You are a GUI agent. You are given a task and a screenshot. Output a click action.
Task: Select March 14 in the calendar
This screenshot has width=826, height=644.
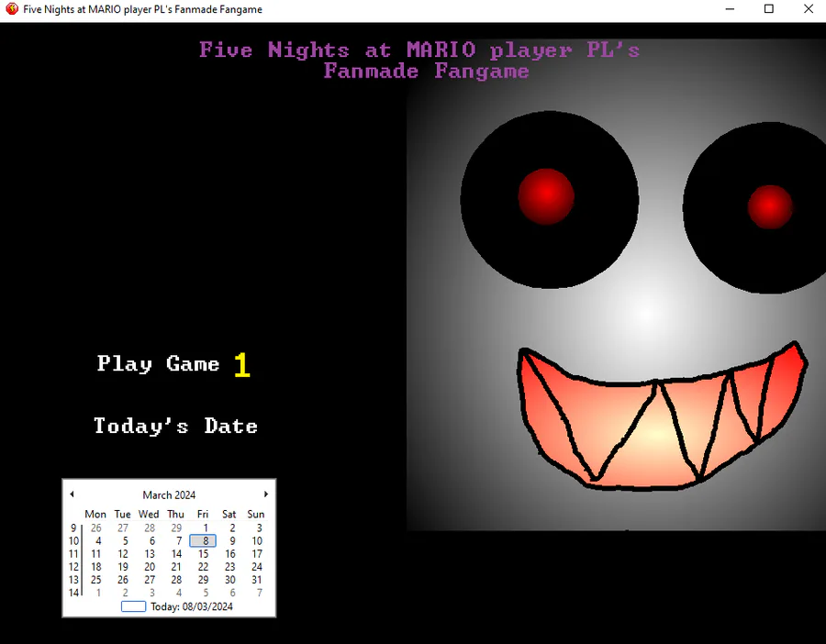point(176,554)
